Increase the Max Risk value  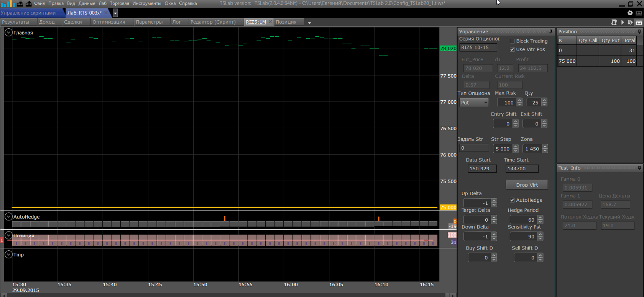(x=519, y=101)
